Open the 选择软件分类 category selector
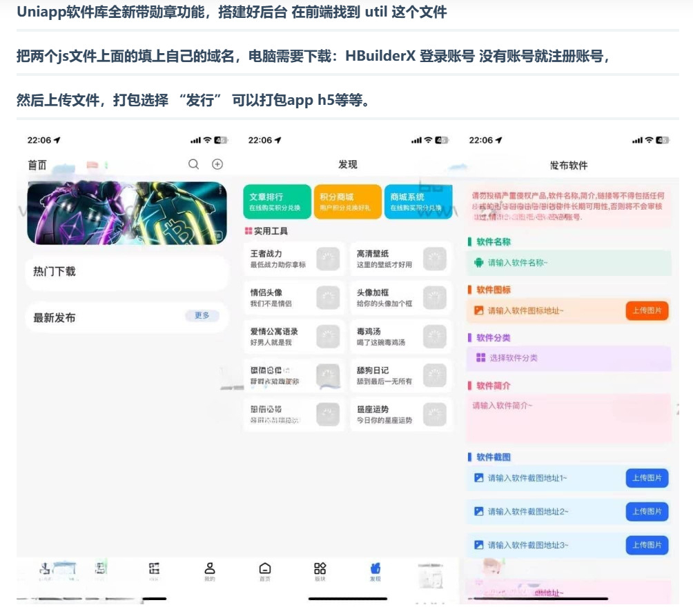This screenshot has width=693, height=616. 568,358
